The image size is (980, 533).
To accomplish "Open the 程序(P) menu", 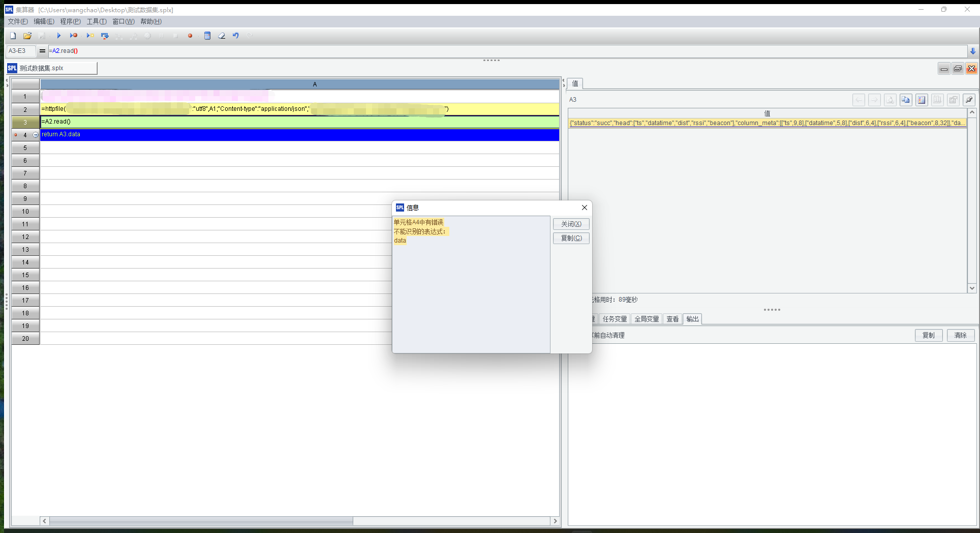I will click(70, 21).
